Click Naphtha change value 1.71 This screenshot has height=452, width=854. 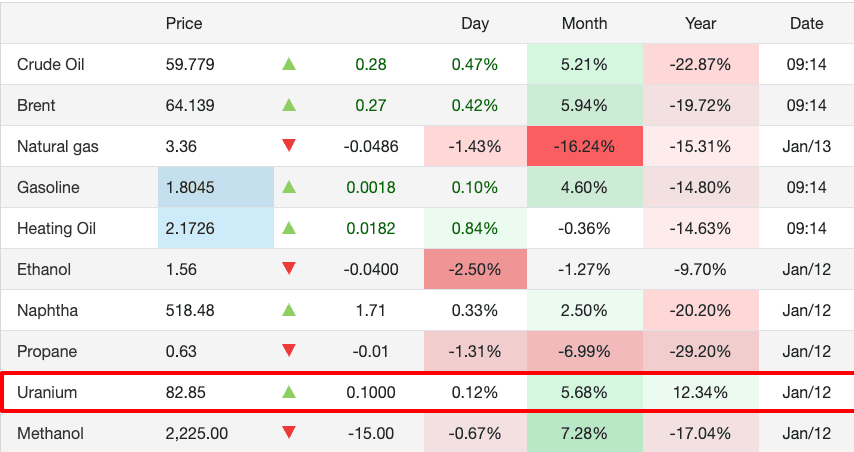pyautogui.click(x=371, y=310)
